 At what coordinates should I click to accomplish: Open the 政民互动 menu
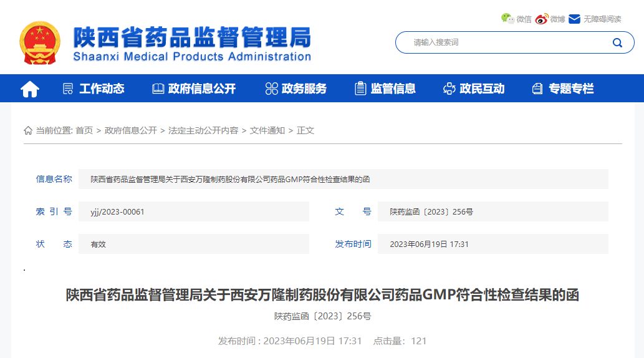pyautogui.click(x=482, y=89)
